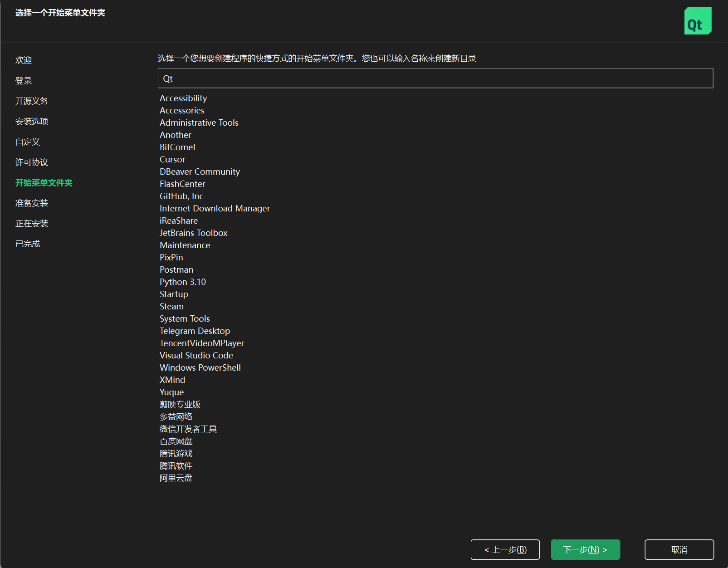Image resolution: width=728 pixels, height=568 pixels.
Task: Pick the JetBrains Toolbox folder
Action: [193, 233]
